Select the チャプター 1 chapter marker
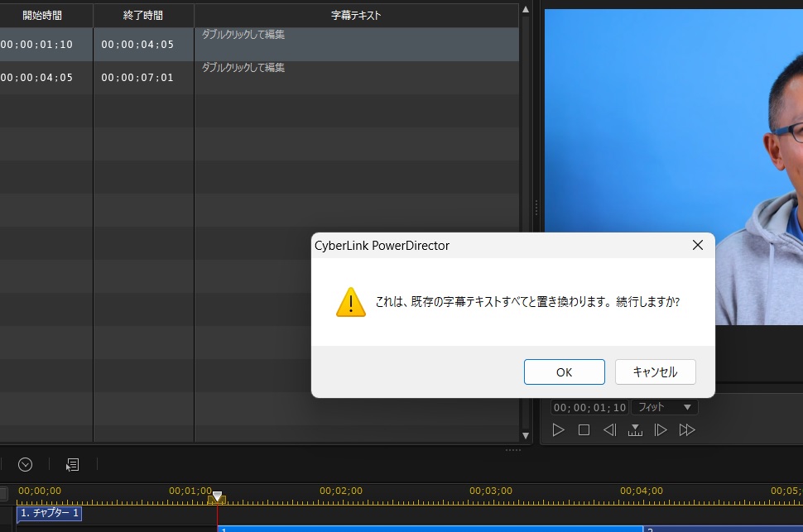Screen dimensions: 803x532 point(49,513)
